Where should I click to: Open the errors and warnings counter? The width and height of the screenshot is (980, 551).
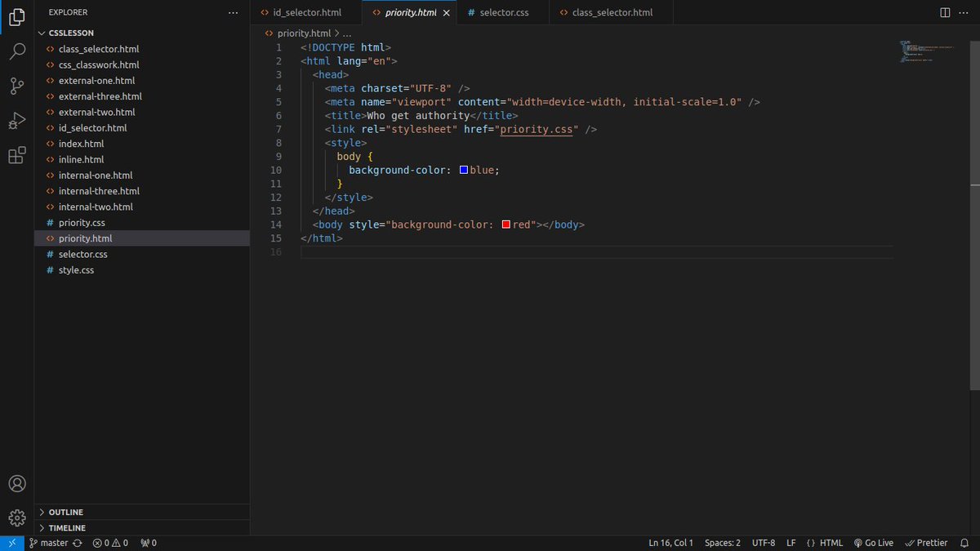[110, 543]
